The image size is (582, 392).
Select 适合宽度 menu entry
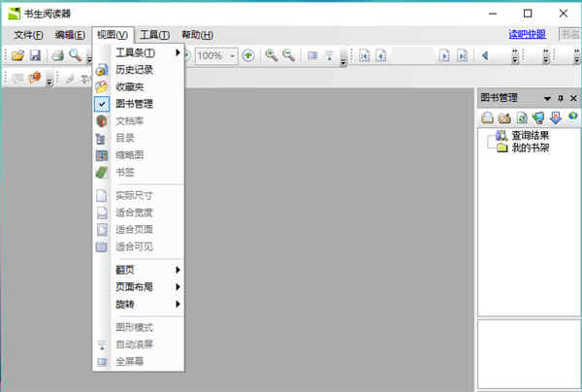139,212
